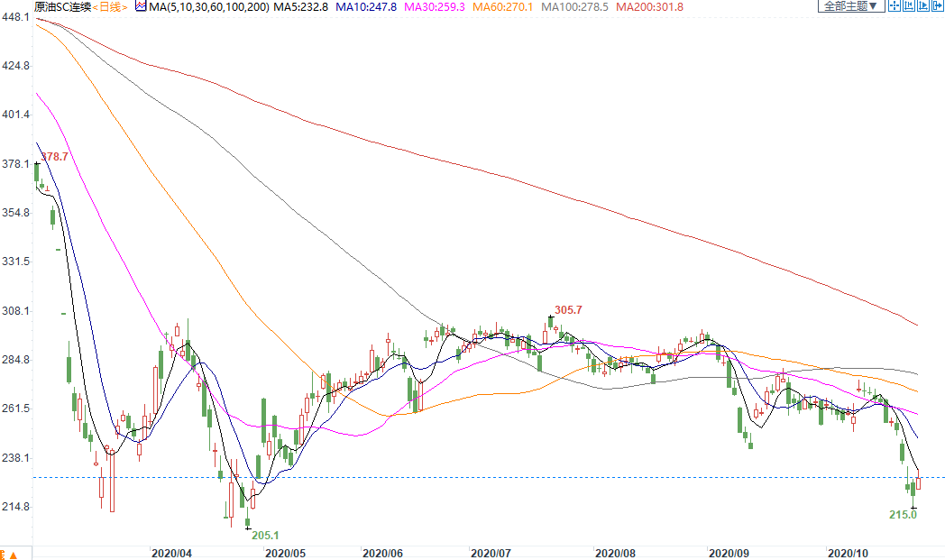Image resolution: width=945 pixels, height=560 pixels.
Task: Click the 305.7 high price marker
Action: click(x=568, y=310)
